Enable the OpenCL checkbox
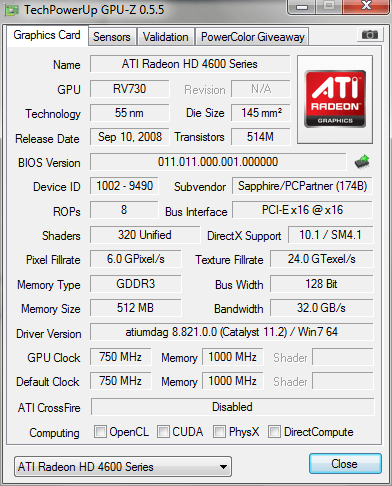Image resolution: width=392 pixels, height=486 pixels. [100, 431]
